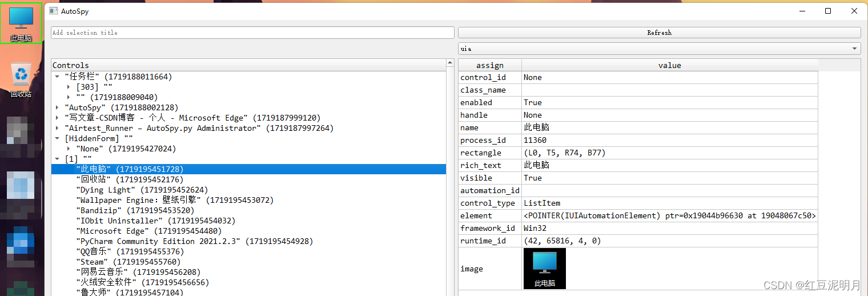Maximize the AutoSpy window
Screen dimensions: 868x296
(828, 11)
